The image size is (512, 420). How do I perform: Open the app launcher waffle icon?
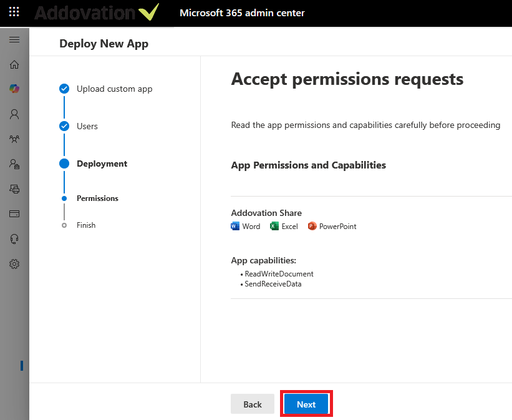click(14, 12)
